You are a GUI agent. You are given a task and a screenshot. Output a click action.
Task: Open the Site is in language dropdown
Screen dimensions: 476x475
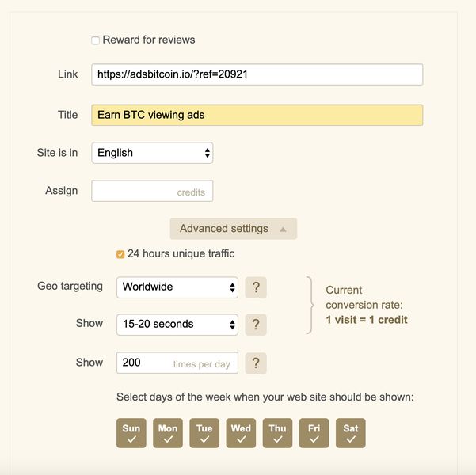tap(152, 153)
